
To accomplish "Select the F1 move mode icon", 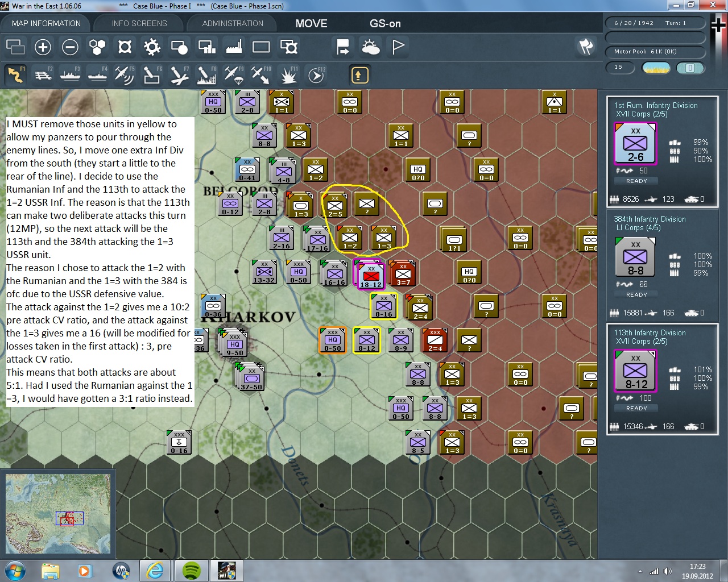I will tap(15, 75).
